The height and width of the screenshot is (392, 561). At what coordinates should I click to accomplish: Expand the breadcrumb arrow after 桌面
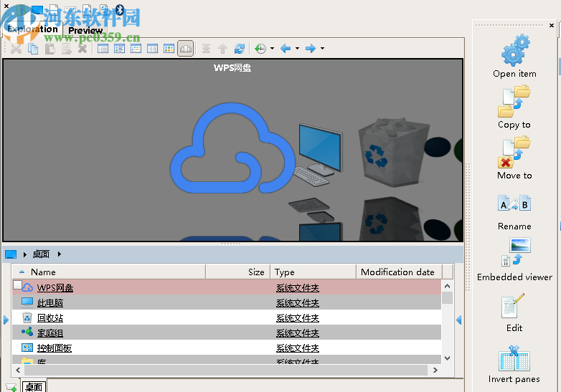[59, 254]
